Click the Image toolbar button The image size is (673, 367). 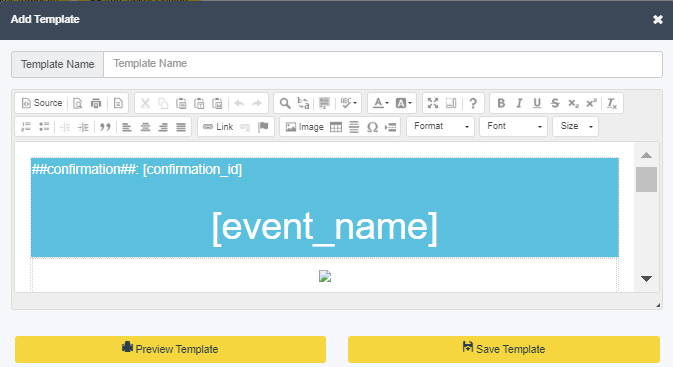(304, 127)
